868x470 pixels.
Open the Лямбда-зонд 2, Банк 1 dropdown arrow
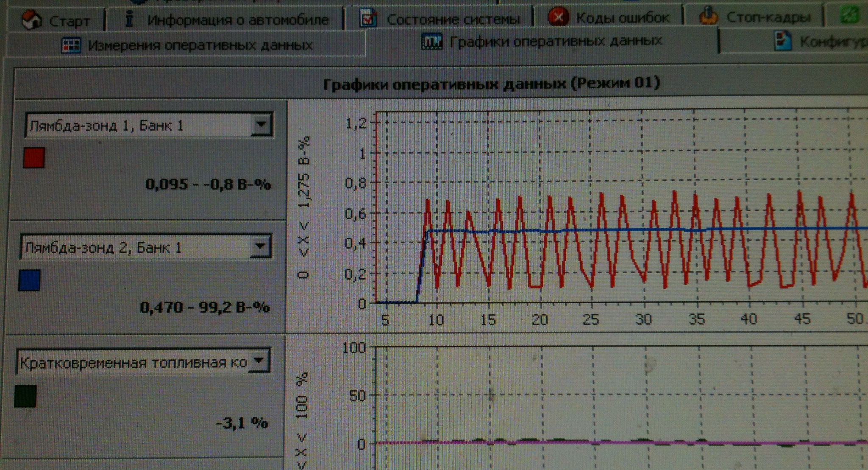click(x=260, y=246)
